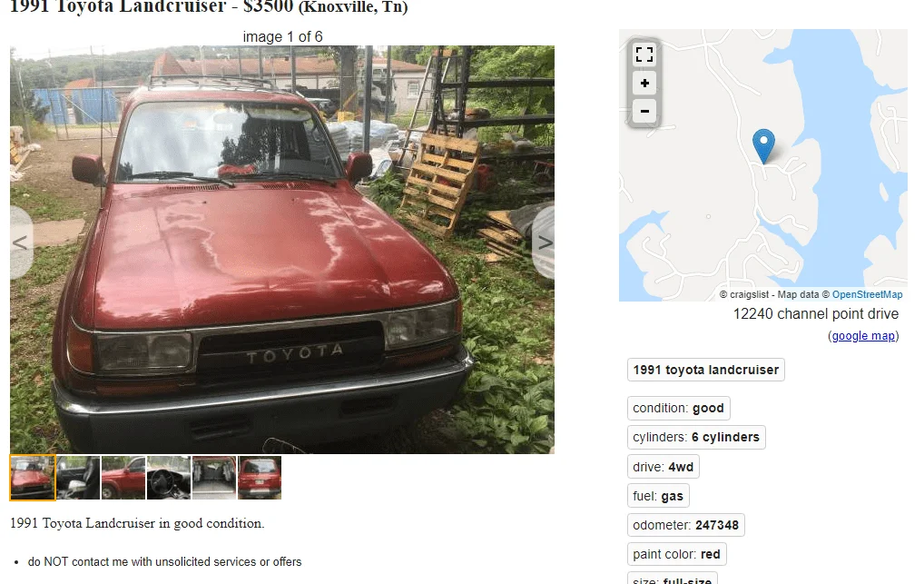This screenshot has width=924, height=584.
Task: Zoom out on the map
Action: pyautogui.click(x=644, y=111)
